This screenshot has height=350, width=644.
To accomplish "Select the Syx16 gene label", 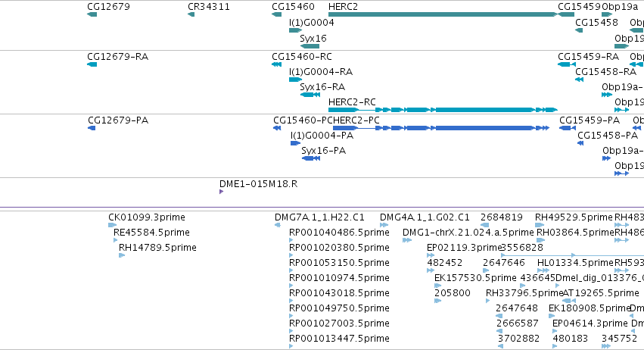I will coord(313,39).
